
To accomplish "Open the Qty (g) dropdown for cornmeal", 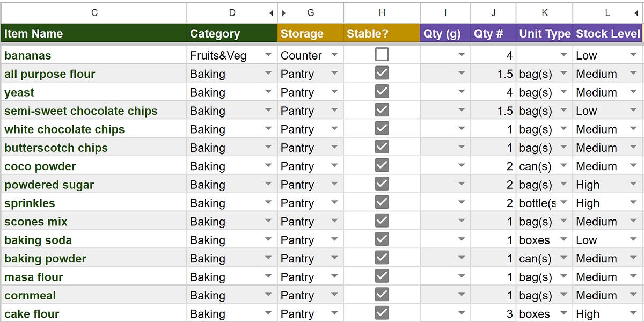I will (462, 295).
